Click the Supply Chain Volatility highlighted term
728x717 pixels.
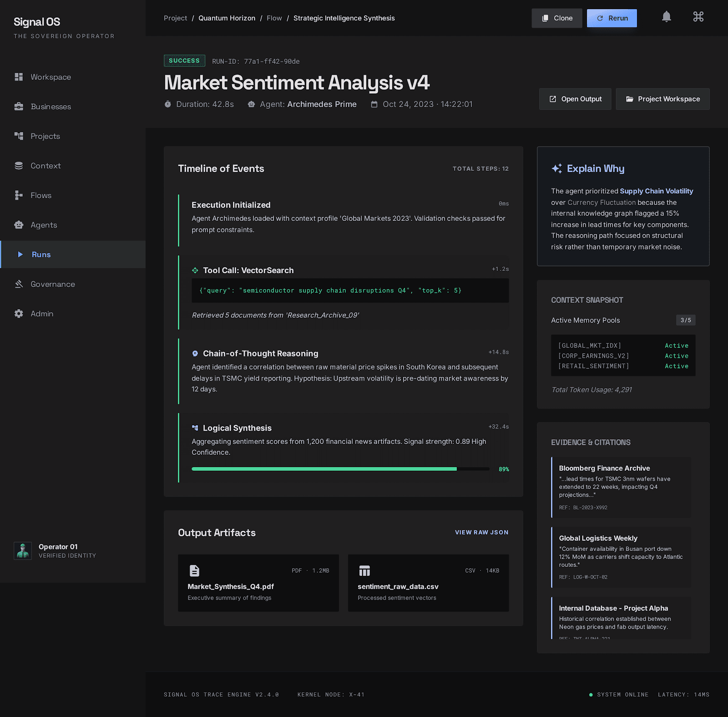click(x=656, y=191)
